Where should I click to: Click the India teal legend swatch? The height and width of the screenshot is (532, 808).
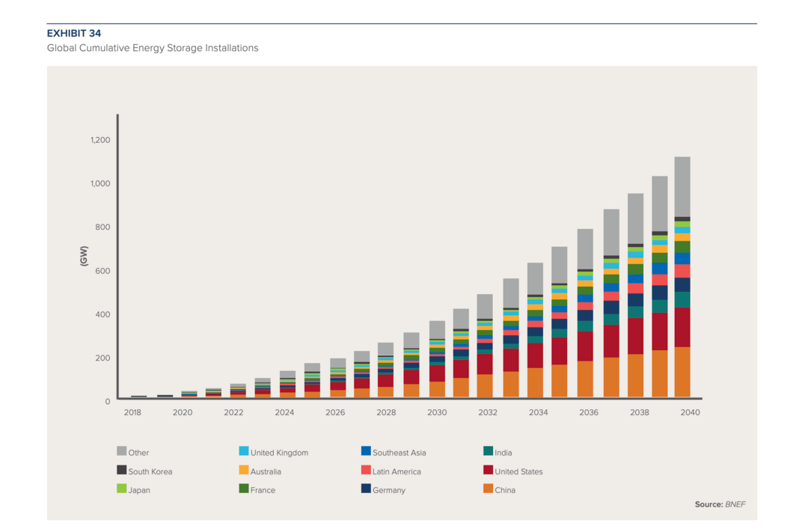coord(488,451)
